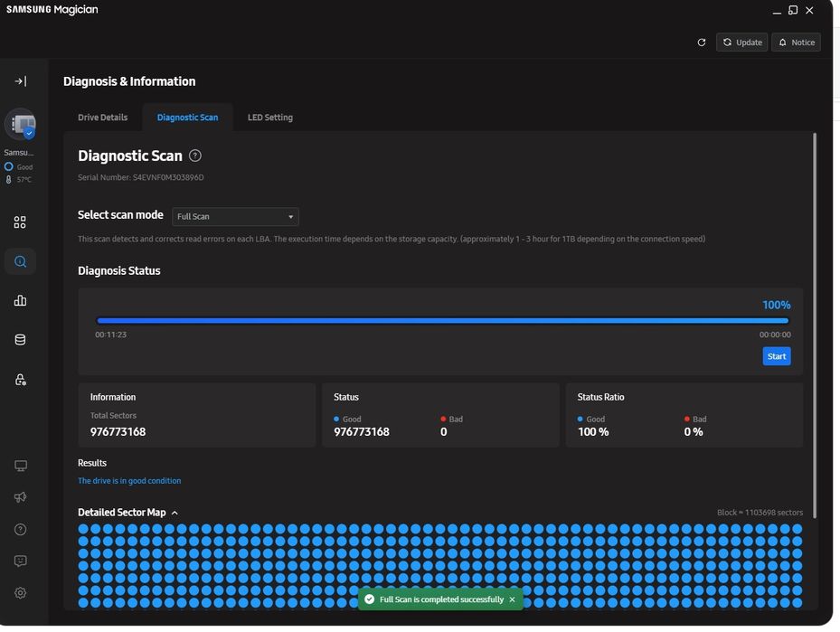Screen dimensions: 840x632
Task: Switch to the LED Setting tab
Action: [270, 118]
